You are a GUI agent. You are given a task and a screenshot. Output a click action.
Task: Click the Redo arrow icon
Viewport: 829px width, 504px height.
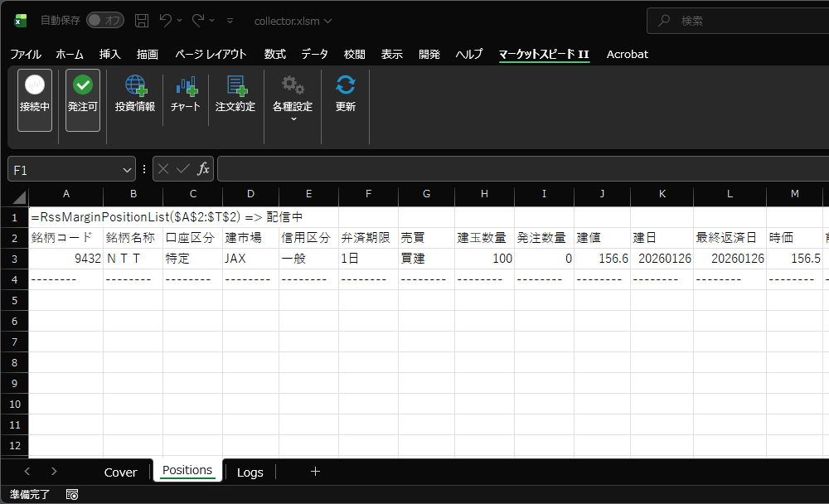pyautogui.click(x=198, y=20)
